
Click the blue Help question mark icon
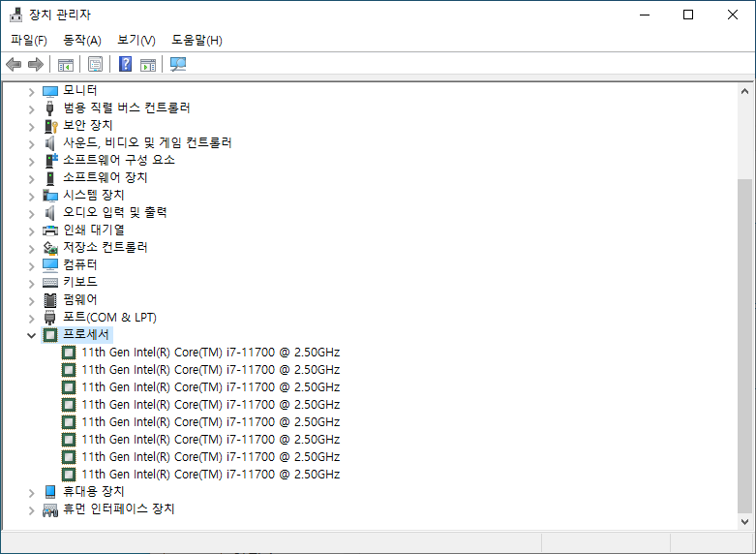pos(125,64)
